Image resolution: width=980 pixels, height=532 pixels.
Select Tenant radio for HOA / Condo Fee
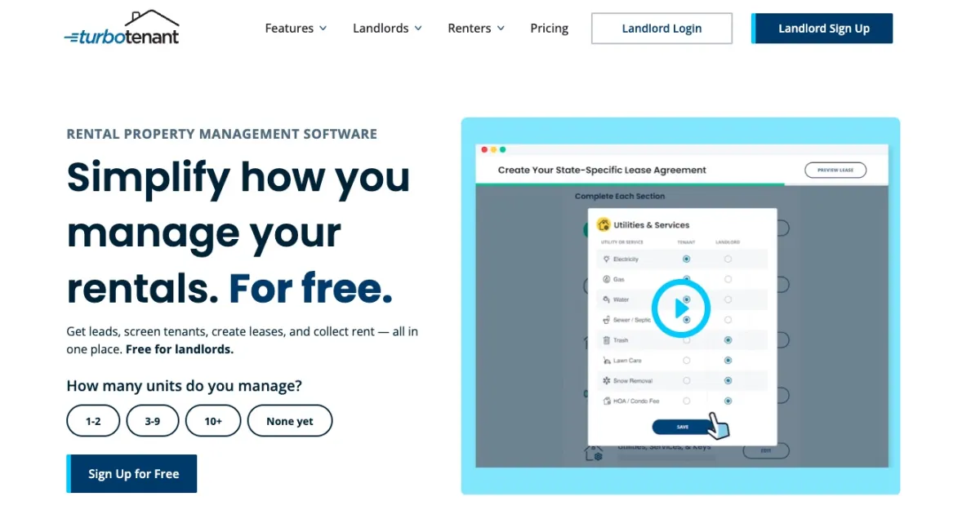[x=686, y=401]
